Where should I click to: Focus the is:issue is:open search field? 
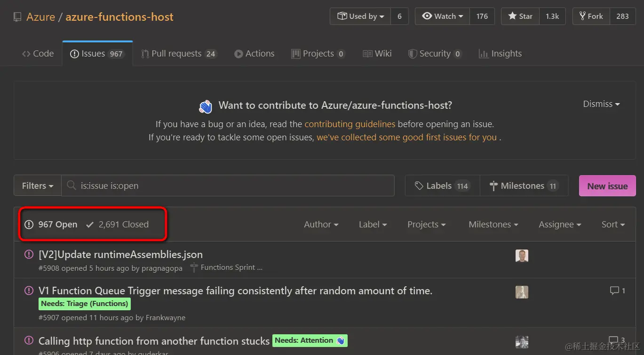point(228,186)
